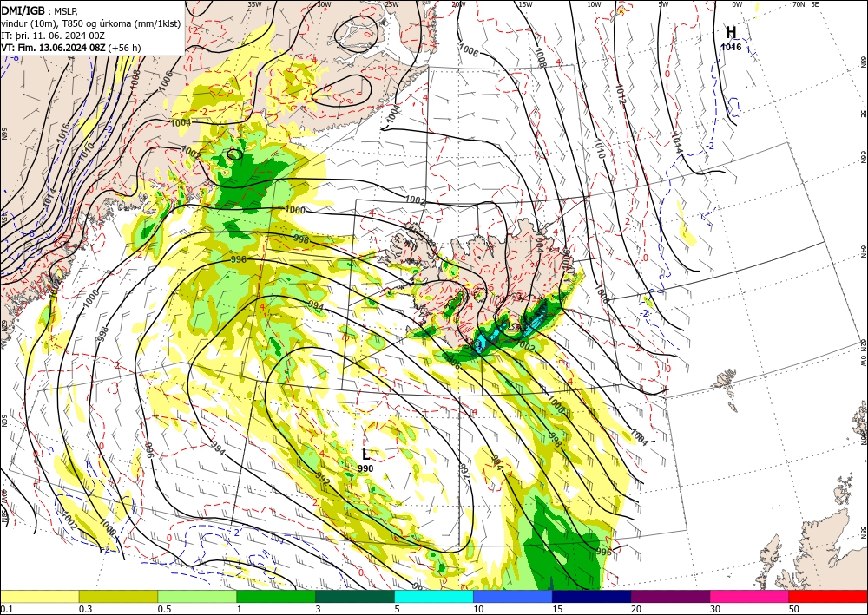Pick the pink 30–50 legend swatch
Viewport: 868px width, 615px height.
click(750, 596)
